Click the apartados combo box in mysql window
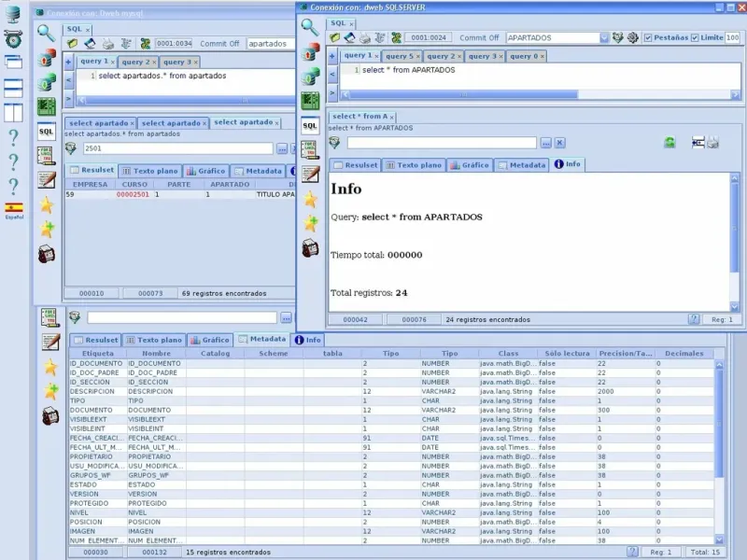This screenshot has height=560, width=747. pyautogui.click(x=271, y=44)
